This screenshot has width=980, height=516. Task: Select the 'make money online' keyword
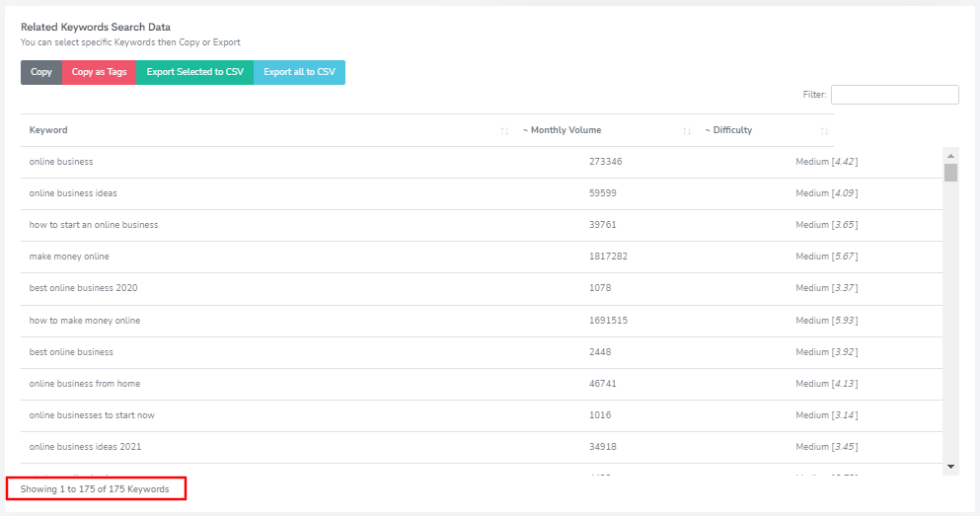(x=69, y=257)
